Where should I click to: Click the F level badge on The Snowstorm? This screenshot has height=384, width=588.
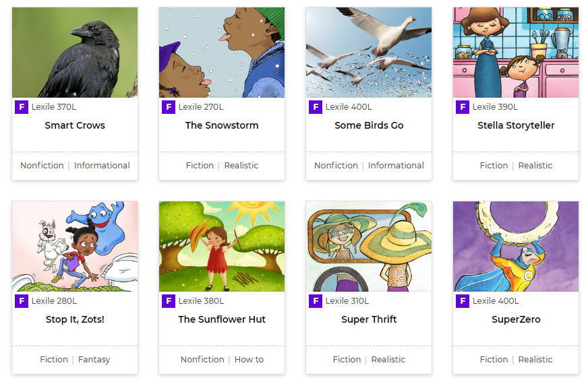[169, 107]
